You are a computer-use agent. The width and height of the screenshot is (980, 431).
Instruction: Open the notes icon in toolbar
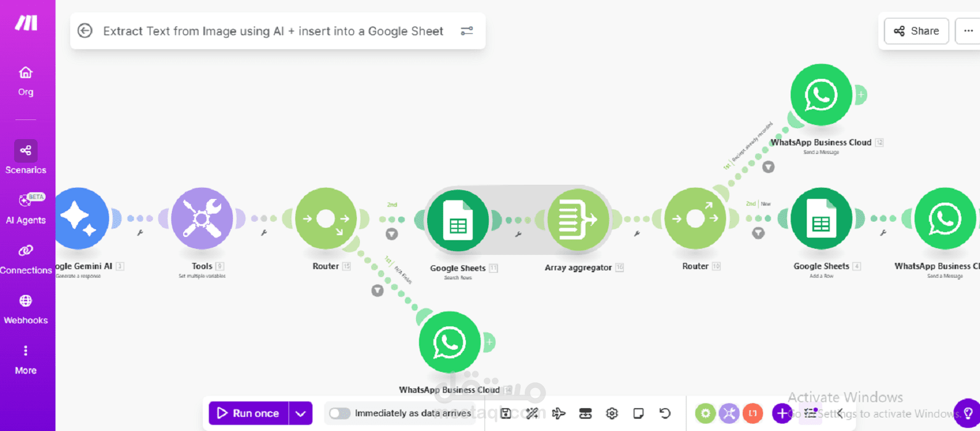pyautogui.click(x=639, y=413)
